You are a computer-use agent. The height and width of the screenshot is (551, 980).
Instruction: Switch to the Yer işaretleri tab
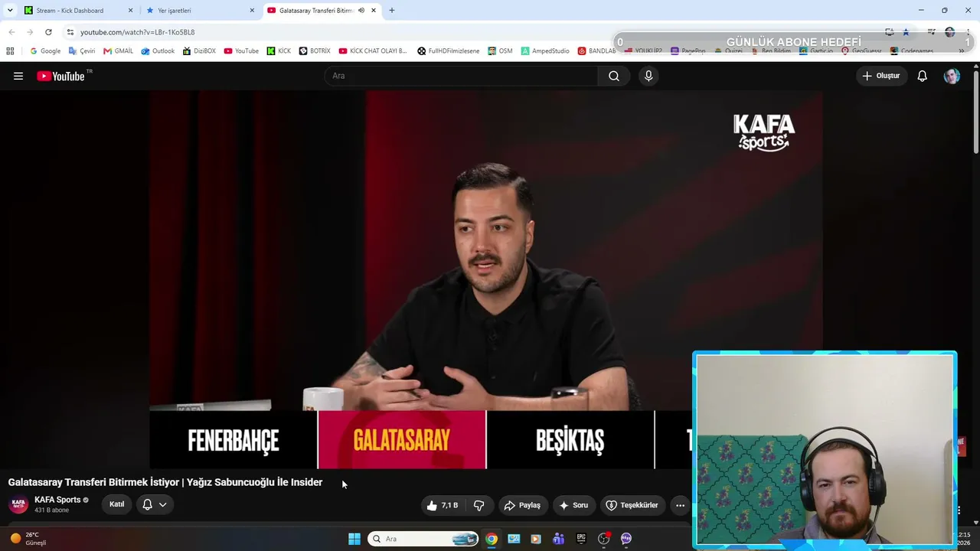point(201,11)
